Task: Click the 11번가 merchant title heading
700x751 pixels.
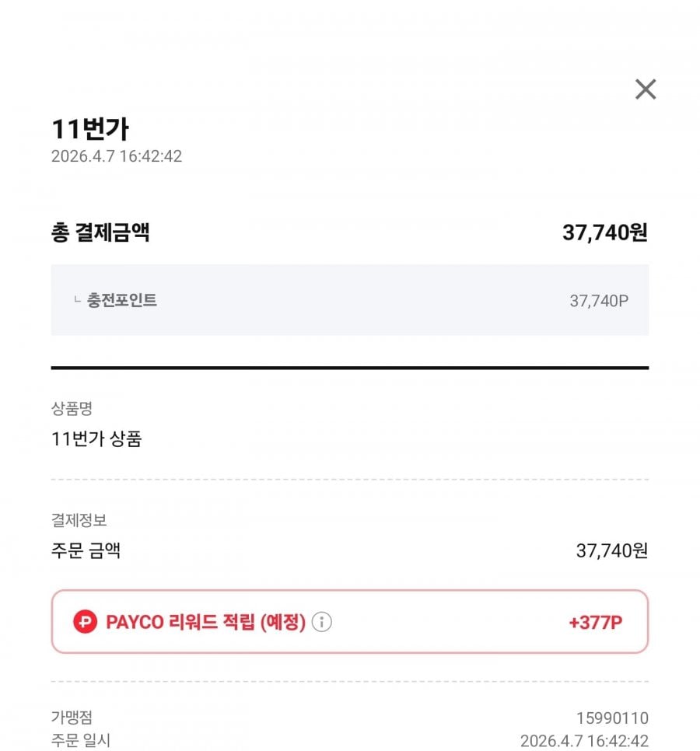Action: point(89,128)
